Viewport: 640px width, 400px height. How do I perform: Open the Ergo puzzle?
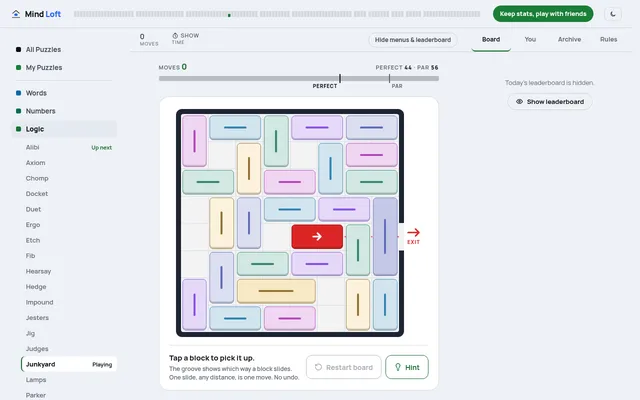click(33, 225)
